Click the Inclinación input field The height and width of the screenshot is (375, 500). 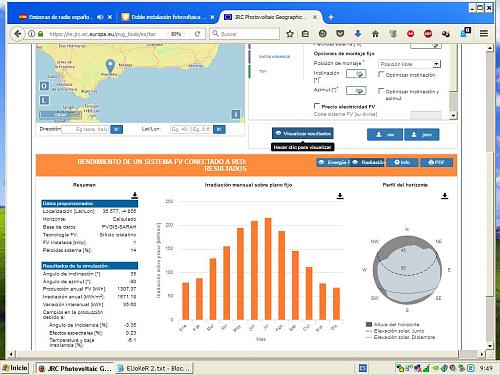(356, 74)
